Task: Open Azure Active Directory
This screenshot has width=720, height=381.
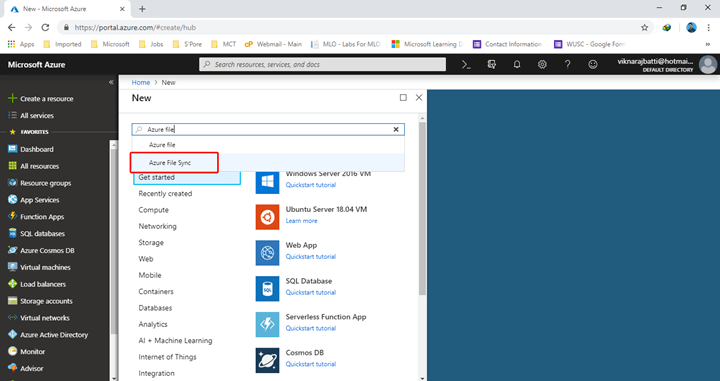Action: 48,335
